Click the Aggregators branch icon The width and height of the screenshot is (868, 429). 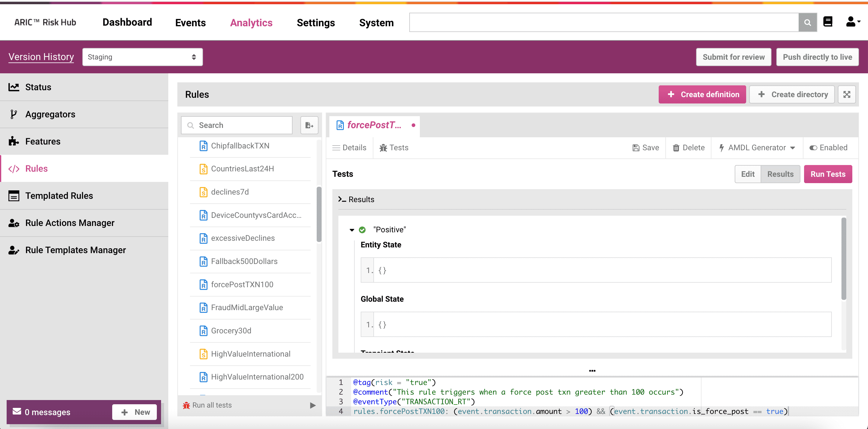pyautogui.click(x=14, y=114)
